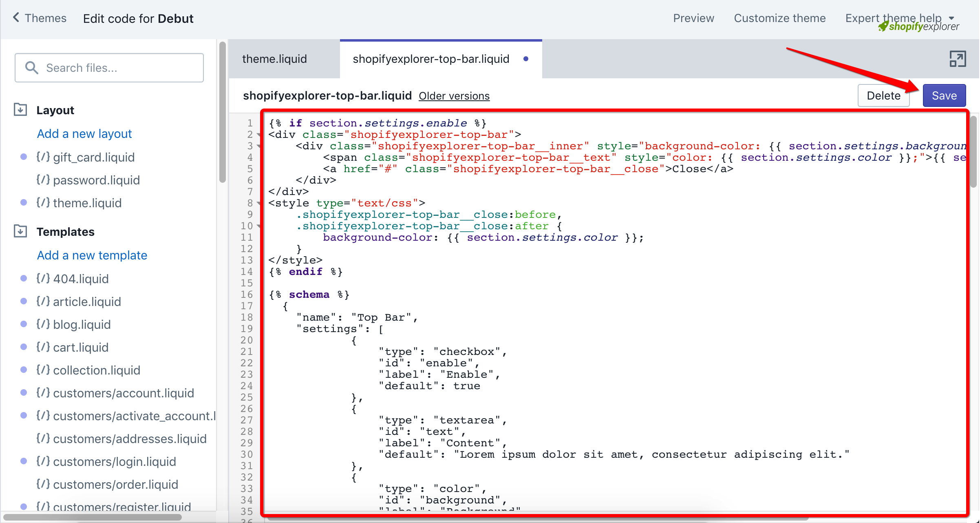The width and height of the screenshot is (980, 523).
Task: Click the {/} icon of 404.liquid
Action: 43,278
